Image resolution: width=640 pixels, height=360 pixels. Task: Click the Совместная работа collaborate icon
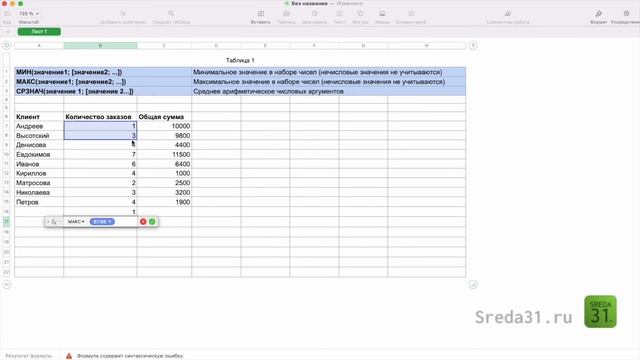pyautogui.click(x=508, y=14)
